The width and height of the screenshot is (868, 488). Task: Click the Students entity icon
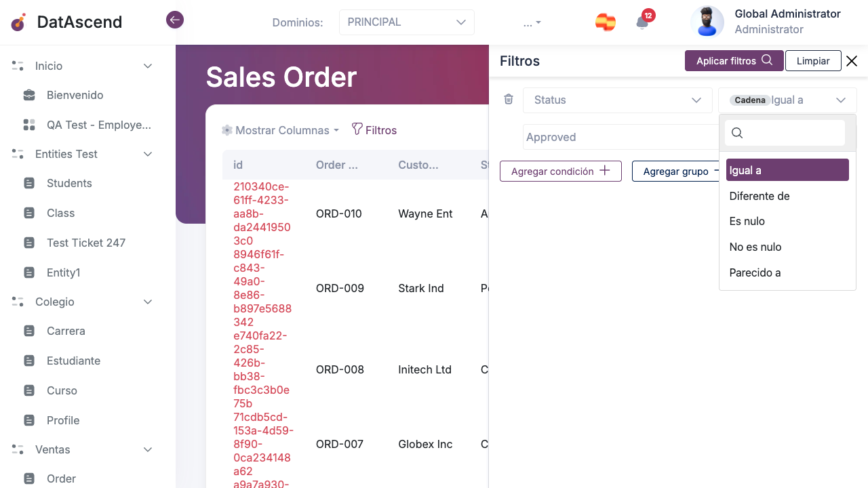pos(29,183)
